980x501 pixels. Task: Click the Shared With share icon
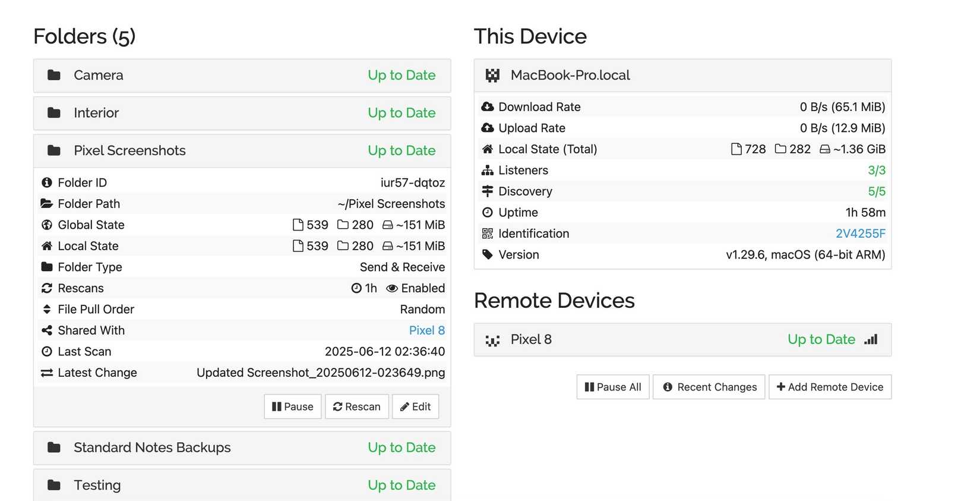(x=47, y=330)
